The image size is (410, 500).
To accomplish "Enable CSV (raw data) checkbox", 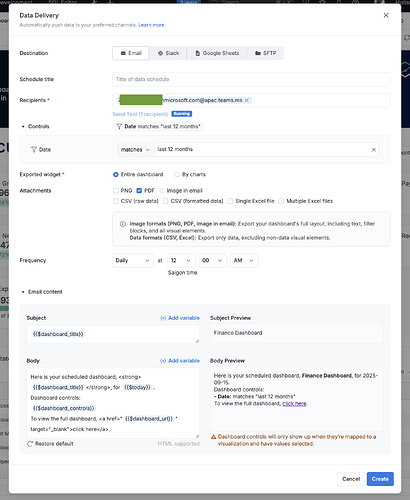I will pos(116,201).
